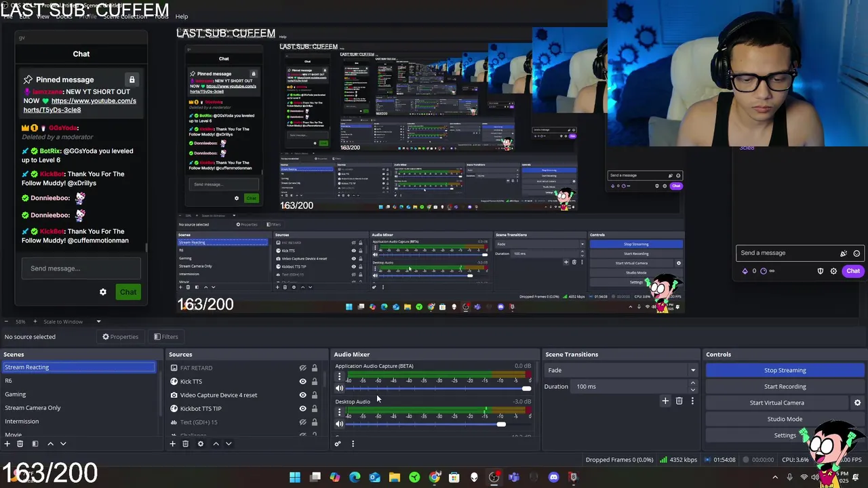Move scene down arrow in Scenes toolbar

[x=63, y=444]
